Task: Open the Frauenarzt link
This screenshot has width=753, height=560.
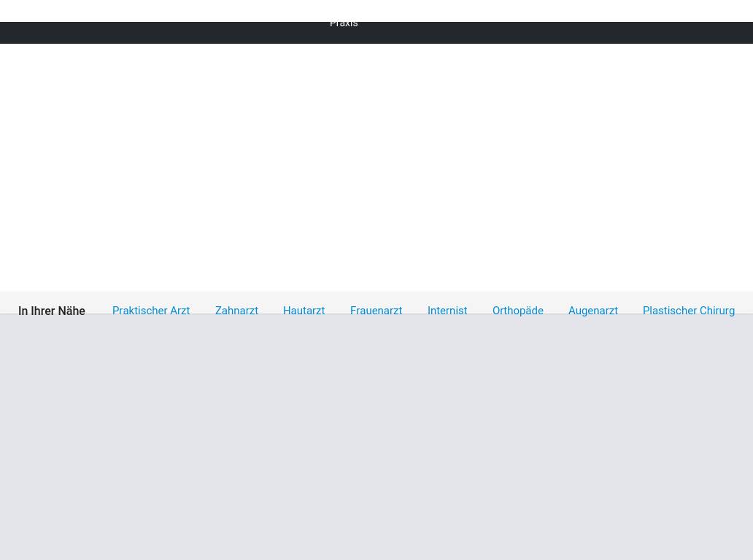Action: click(376, 311)
